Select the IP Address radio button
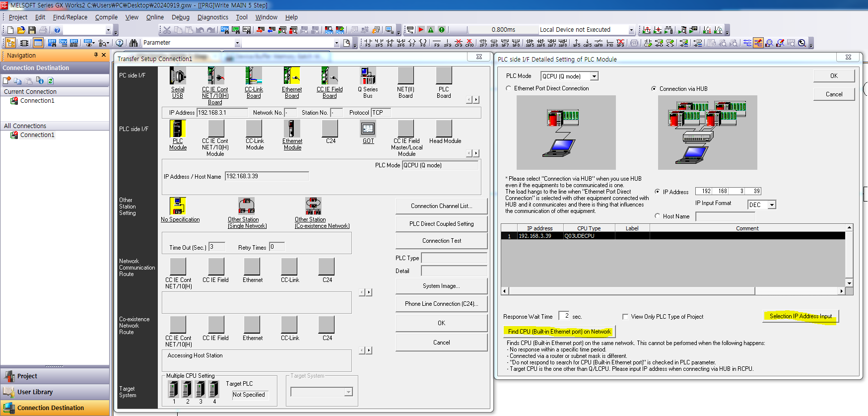 coord(658,192)
